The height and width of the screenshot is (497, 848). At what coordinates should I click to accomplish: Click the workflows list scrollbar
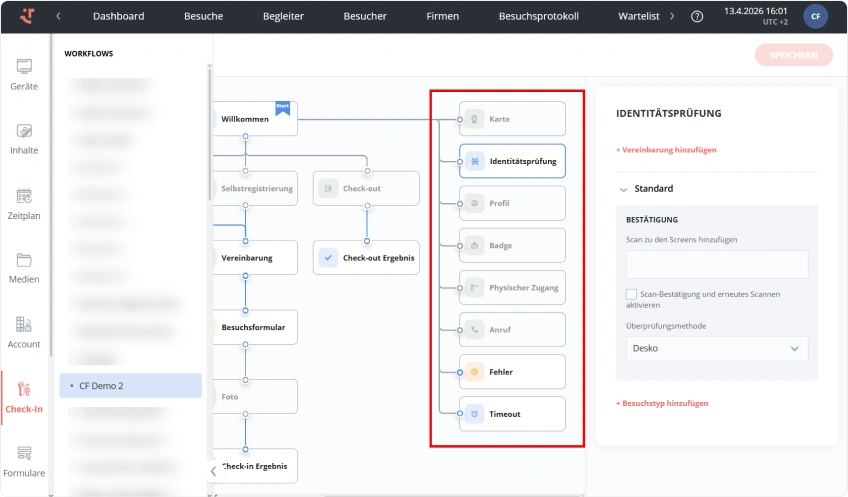209,132
